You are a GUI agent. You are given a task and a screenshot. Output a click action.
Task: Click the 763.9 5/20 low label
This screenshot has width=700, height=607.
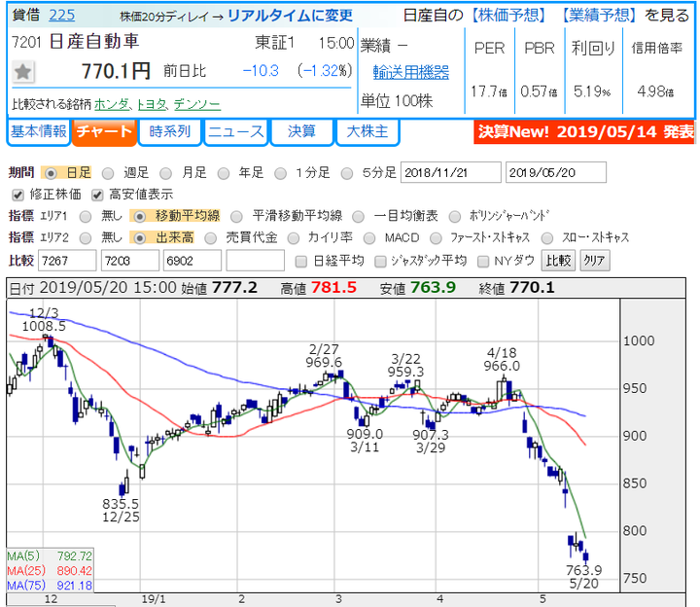tap(584, 577)
